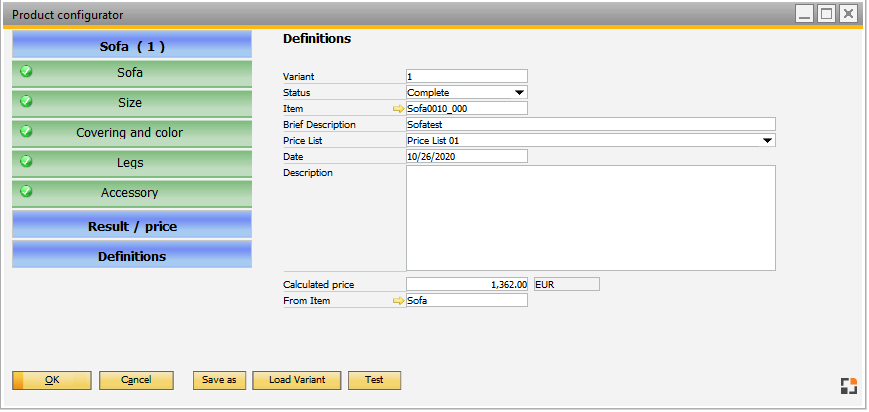Select the Sofa ( 1 ) header
Screen dimensions: 869x412
[132, 46]
